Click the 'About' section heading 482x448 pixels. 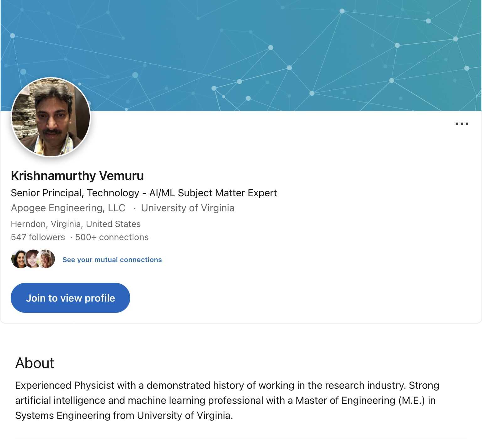[35, 363]
